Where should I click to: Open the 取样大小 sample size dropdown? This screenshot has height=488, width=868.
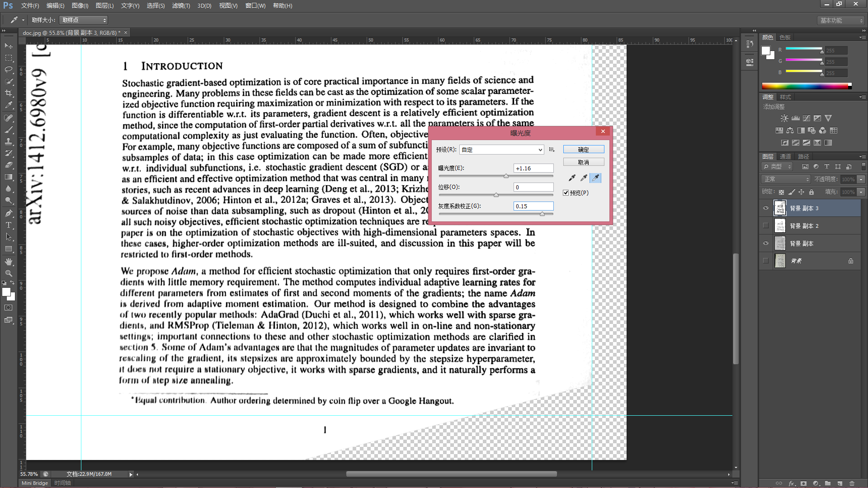click(x=84, y=20)
